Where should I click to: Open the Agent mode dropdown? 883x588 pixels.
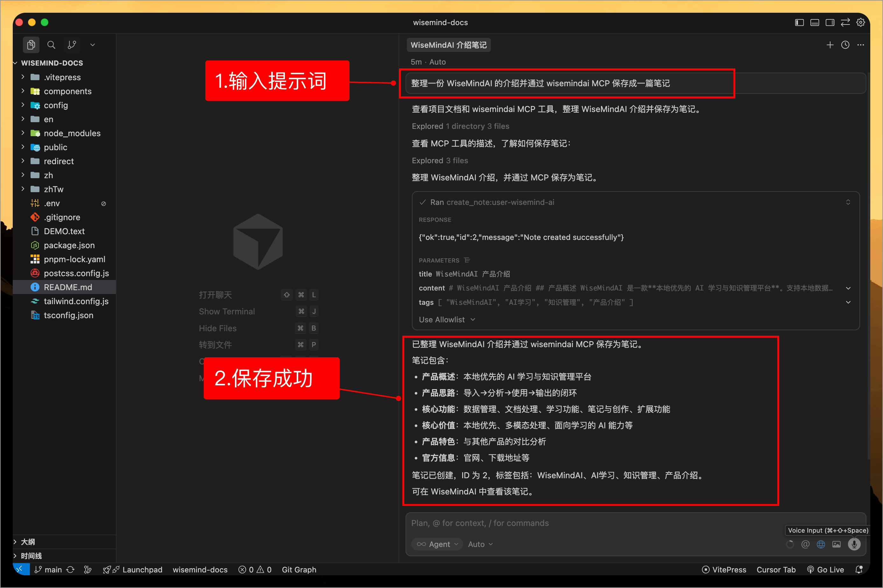pos(437,544)
